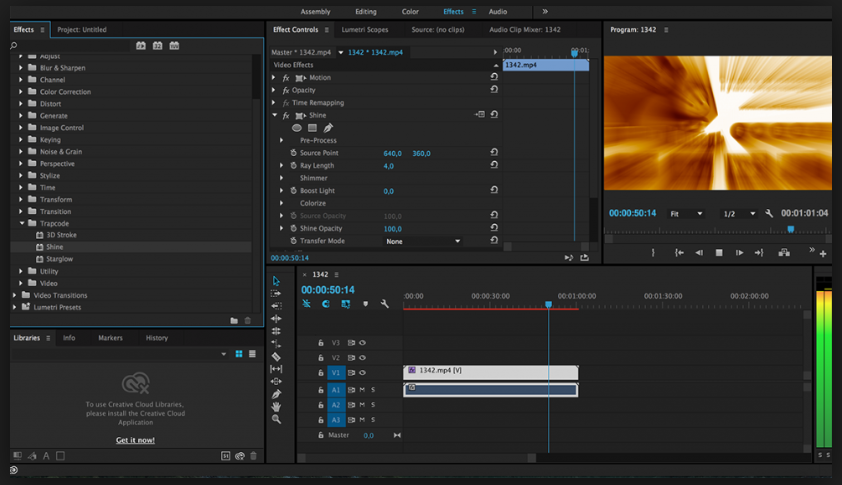Viewport: 842px width, 485px height.
Task: Select the Pen tool in timeline toolbar
Action: (x=276, y=394)
